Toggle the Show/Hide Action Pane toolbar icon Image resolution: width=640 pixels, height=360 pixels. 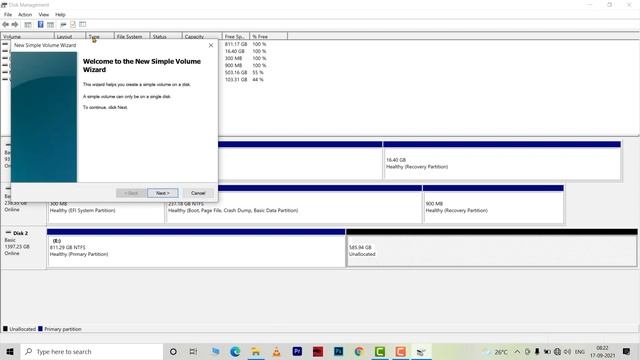50,24
